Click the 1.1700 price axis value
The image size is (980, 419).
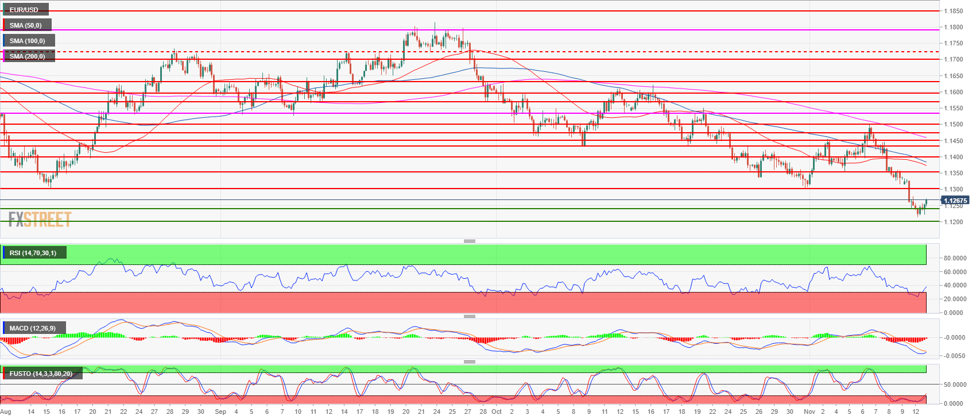954,59
